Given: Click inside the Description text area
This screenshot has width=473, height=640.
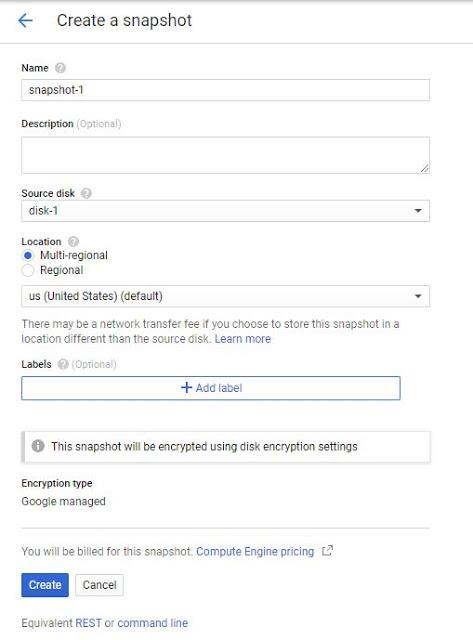Looking at the screenshot, I should (225, 155).
